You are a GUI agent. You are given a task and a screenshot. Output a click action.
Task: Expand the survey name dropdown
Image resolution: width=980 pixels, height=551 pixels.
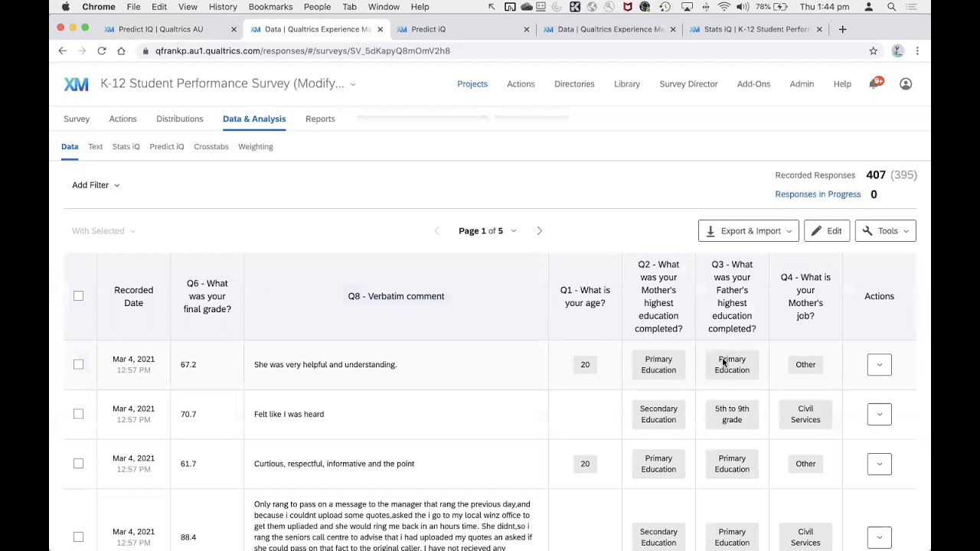(353, 84)
